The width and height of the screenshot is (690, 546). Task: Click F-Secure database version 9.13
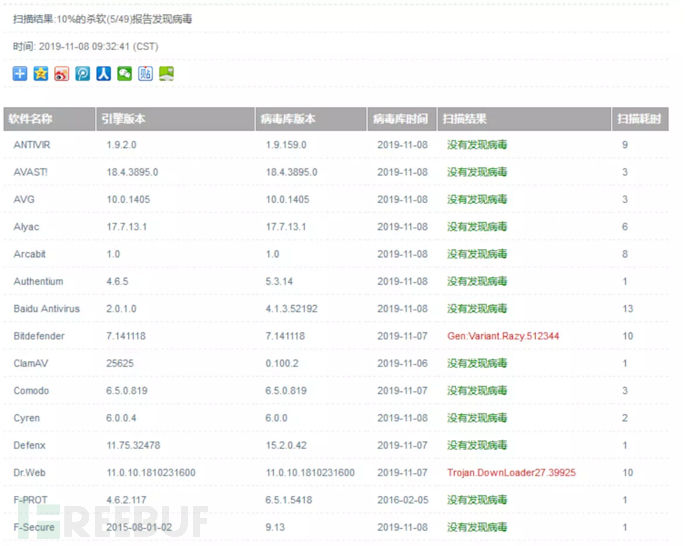[275, 527]
